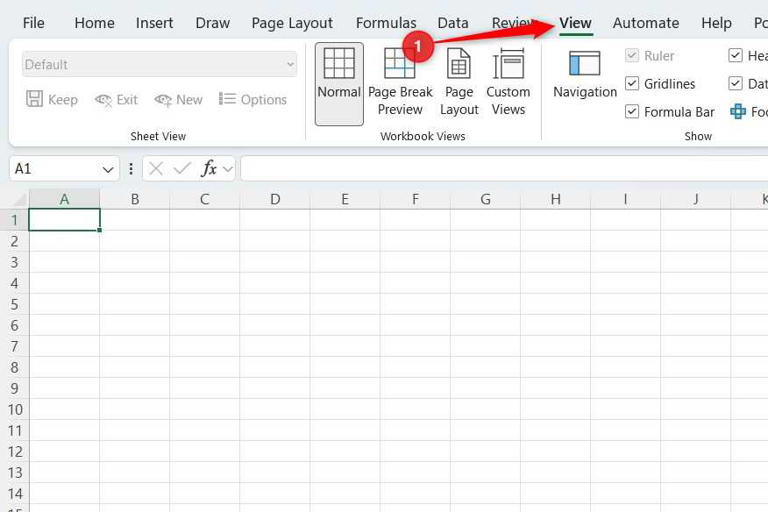Select column J header
768x512 pixels.
tap(696, 199)
